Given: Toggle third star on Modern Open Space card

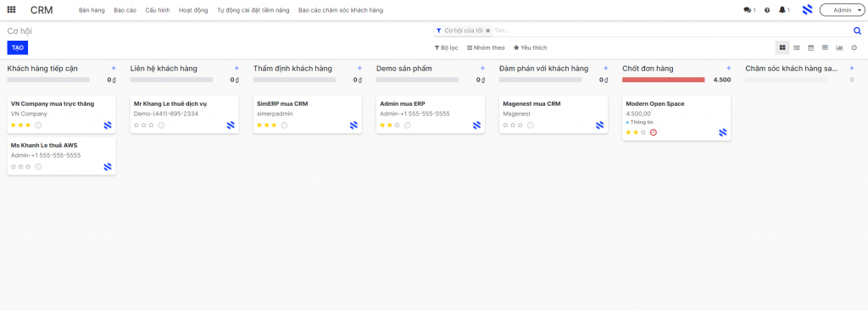Looking at the screenshot, I should [643, 132].
